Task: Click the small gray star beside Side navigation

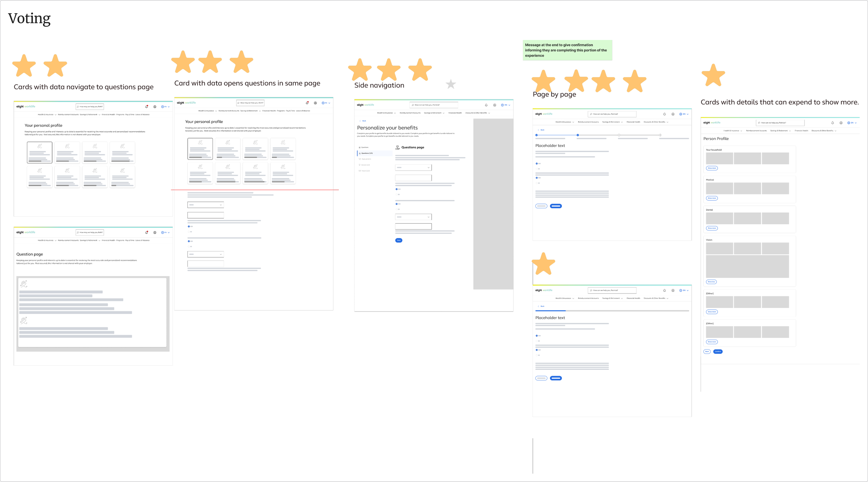Action: [451, 84]
